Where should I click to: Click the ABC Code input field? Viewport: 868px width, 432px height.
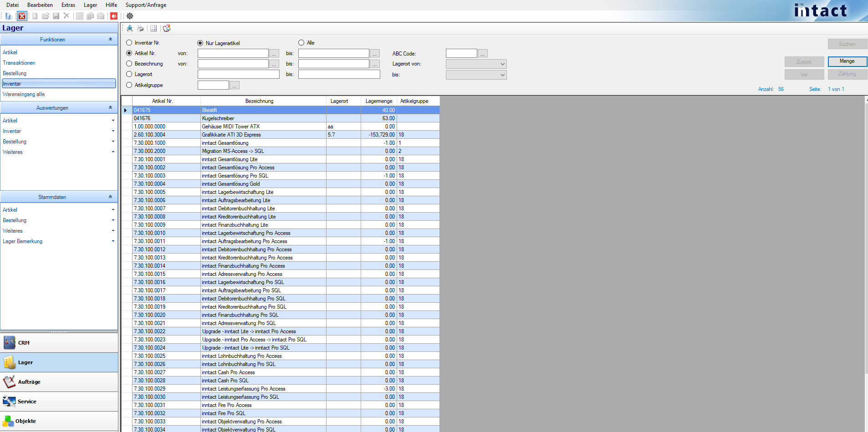[x=461, y=53]
